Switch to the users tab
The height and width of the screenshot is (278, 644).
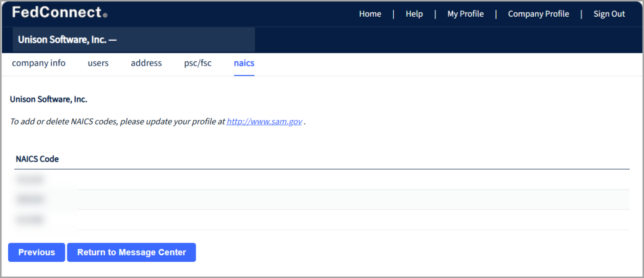[x=98, y=63]
